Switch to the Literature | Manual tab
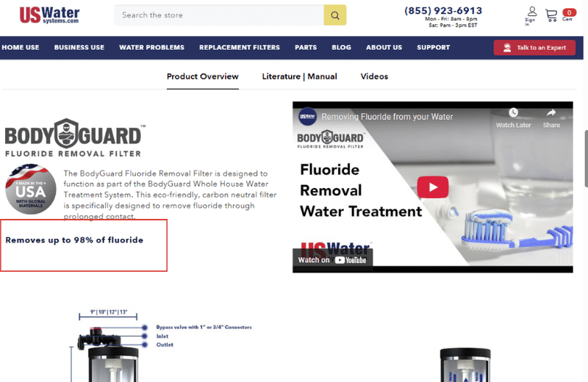This screenshot has height=382, width=588. click(x=299, y=76)
